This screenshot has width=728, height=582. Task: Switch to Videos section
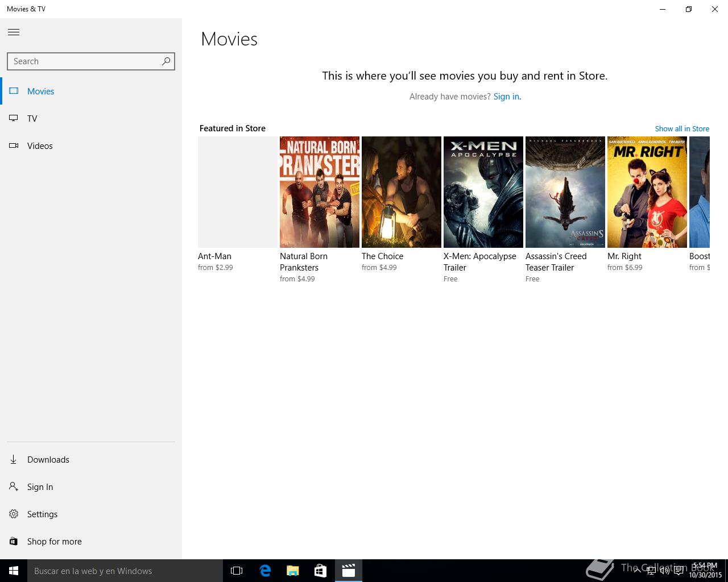click(91, 145)
